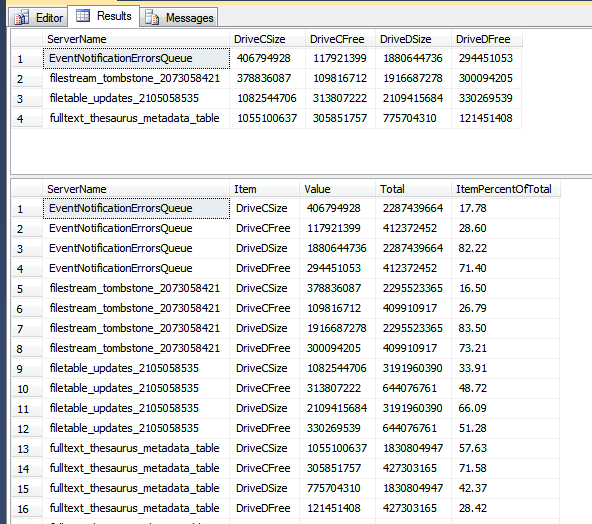Viewport: 592px width, 524px height.
Task: Open the Editor tab
Action: (x=38, y=18)
